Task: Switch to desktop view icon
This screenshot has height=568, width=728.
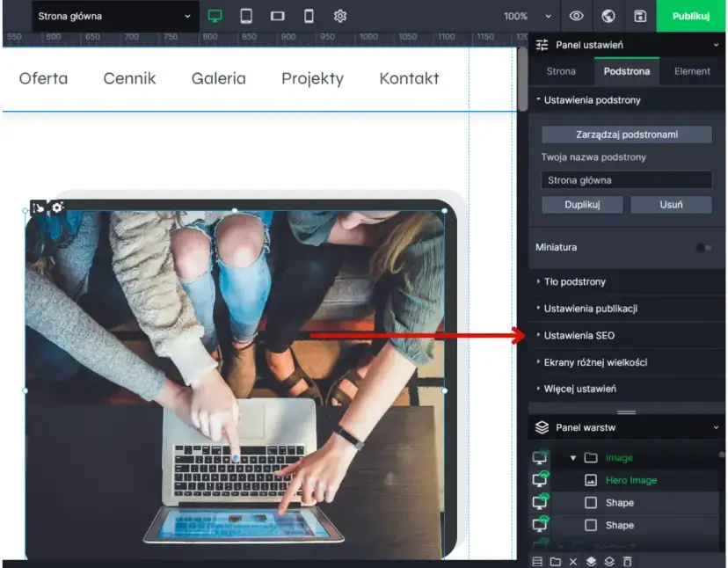Action: 215,16
